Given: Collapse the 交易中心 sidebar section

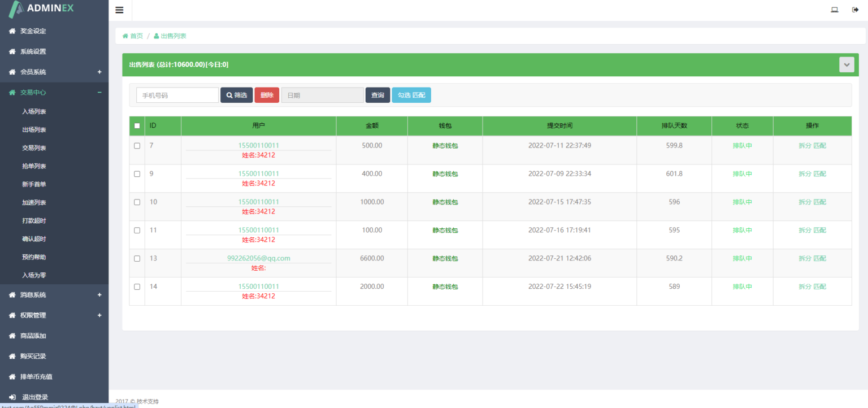Looking at the screenshot, I should tap(99, 92).
